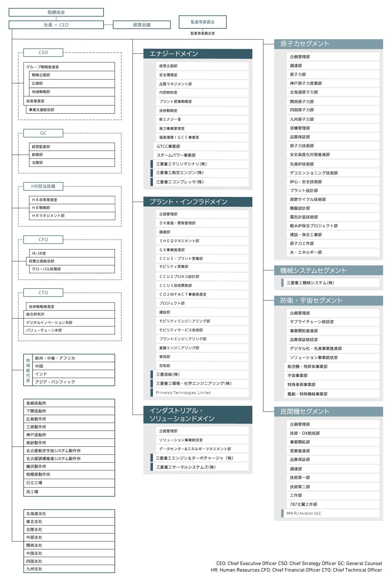Click the CFO header label

[43, 240]
